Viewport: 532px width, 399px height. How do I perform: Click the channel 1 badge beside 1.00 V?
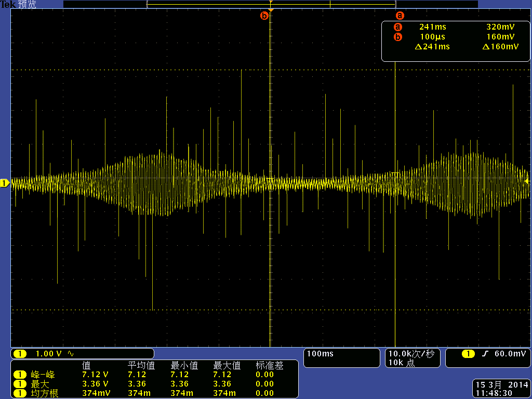tap(20, 354)
